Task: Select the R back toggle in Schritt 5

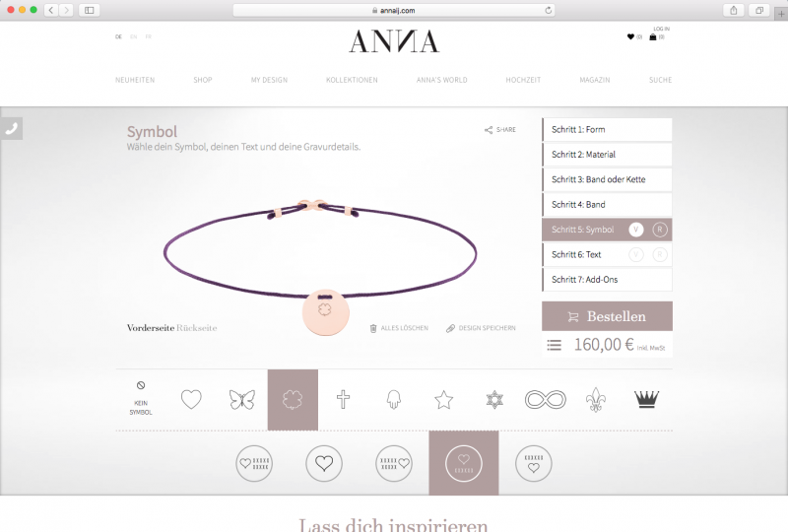Action: [660, 230]
